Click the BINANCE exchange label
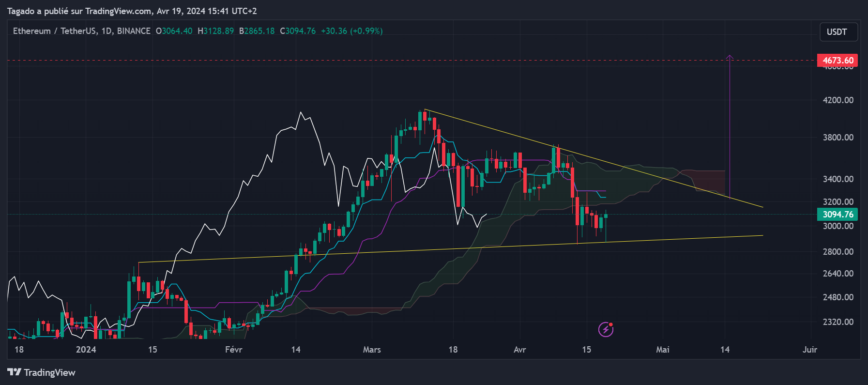The width and height of the screenshot is (868, 385). point(134,31)
